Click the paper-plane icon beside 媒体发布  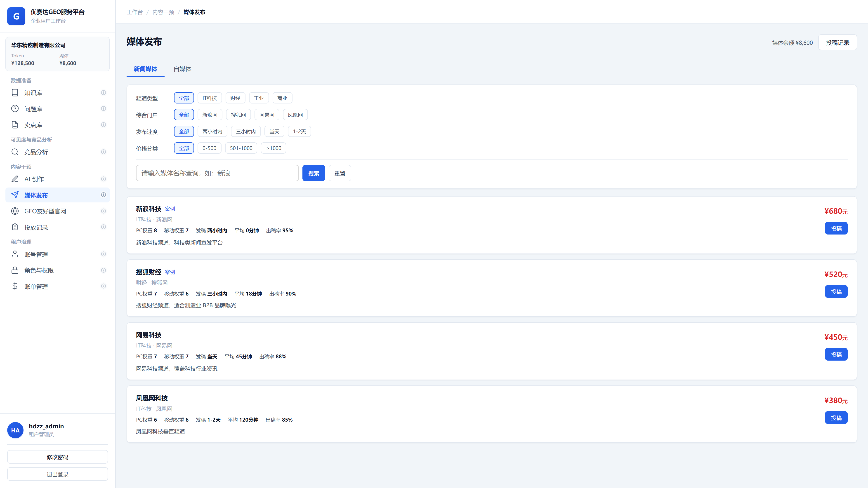pyautogui.click(x=15, y=195)
